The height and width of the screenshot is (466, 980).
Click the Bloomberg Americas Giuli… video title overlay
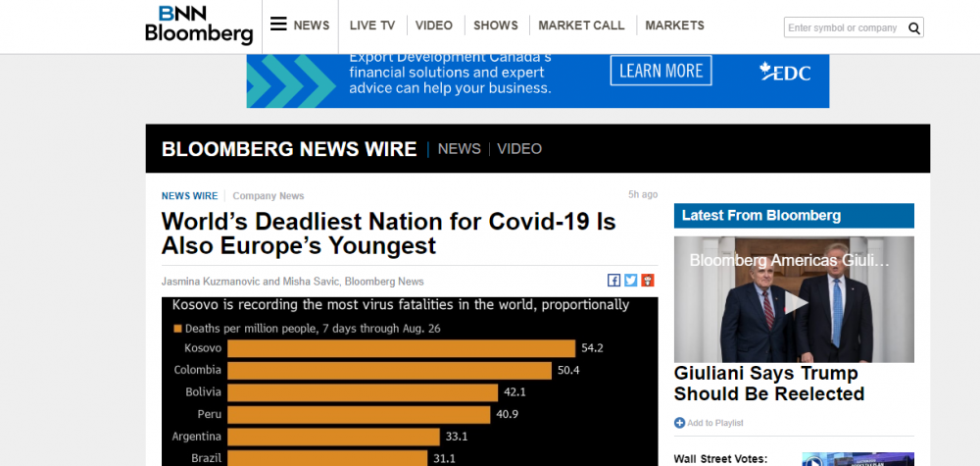tap(789, 260)
